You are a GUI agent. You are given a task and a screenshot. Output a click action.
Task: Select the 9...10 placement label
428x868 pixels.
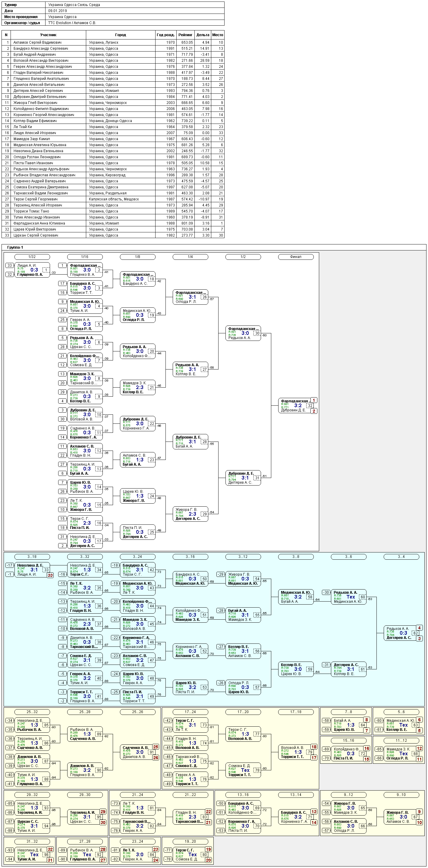401,795
